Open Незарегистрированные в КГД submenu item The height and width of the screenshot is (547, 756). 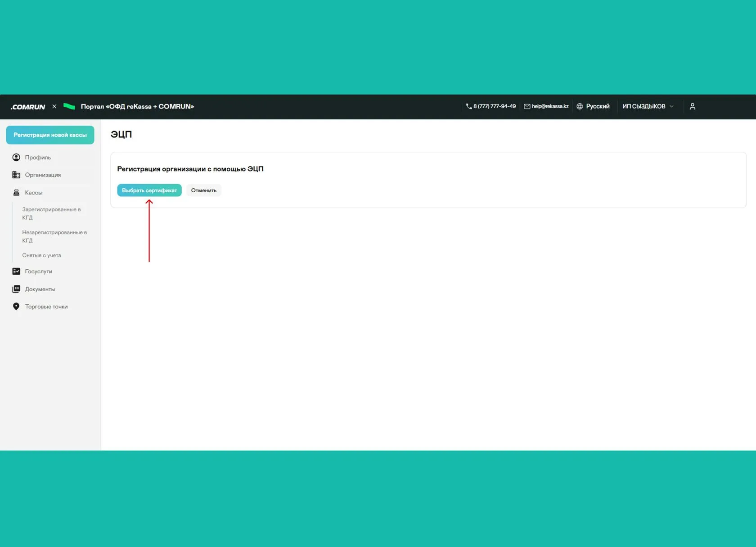coord(54,236)
